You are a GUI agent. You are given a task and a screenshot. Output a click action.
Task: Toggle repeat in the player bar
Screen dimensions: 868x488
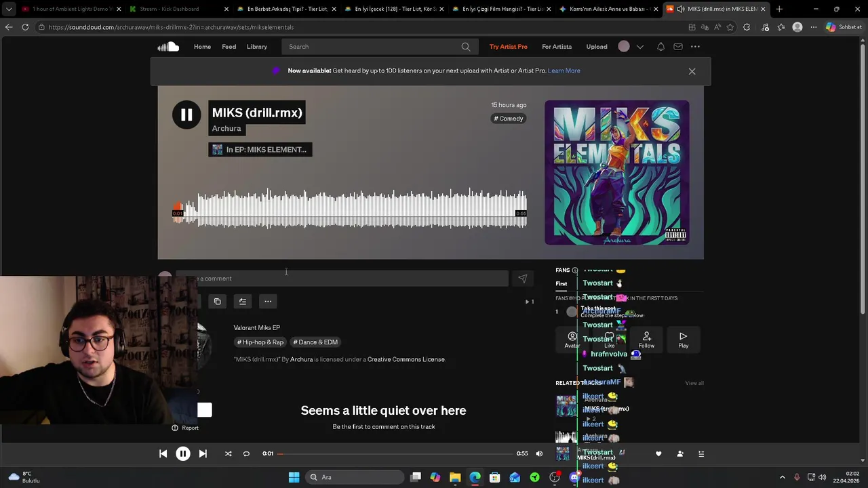[x=246, y=453]
